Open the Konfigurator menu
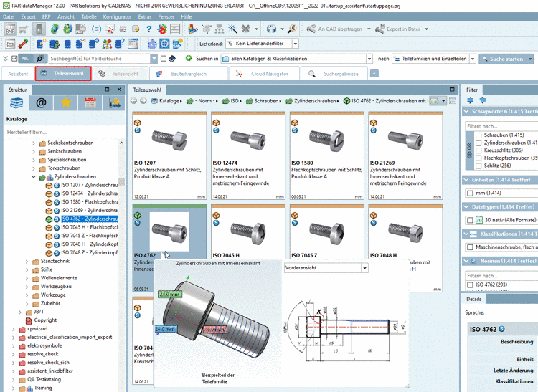Viewport: 538px width, 392px height. pos(117,15)
